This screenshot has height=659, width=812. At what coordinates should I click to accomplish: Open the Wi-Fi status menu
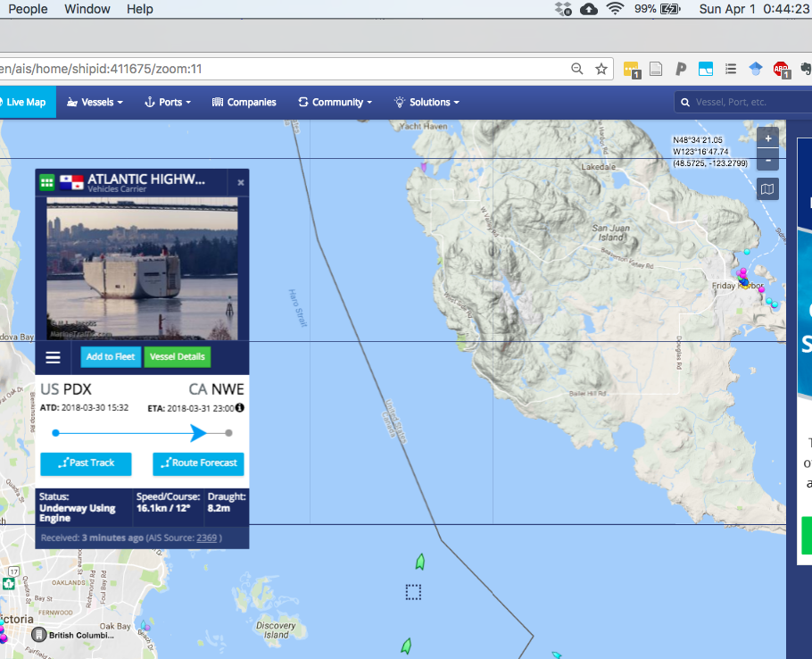[x=615, y=9]
